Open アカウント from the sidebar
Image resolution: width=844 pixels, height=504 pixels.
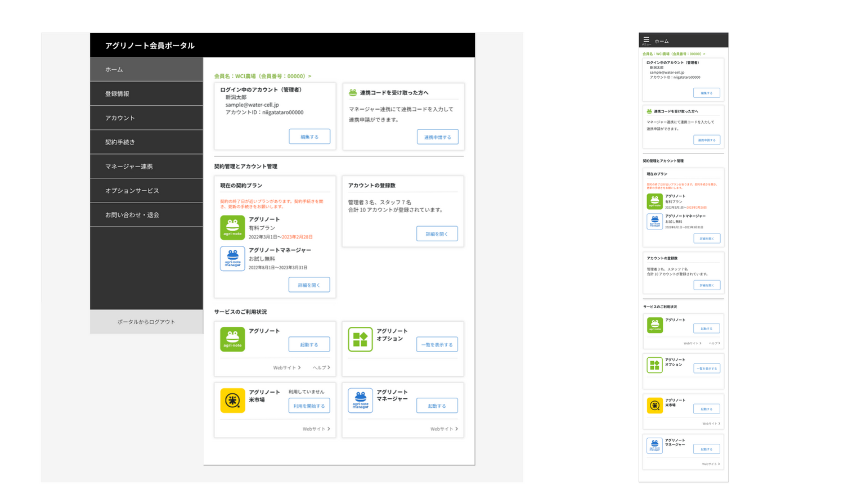pyautogui.click(x=146, y=118)
